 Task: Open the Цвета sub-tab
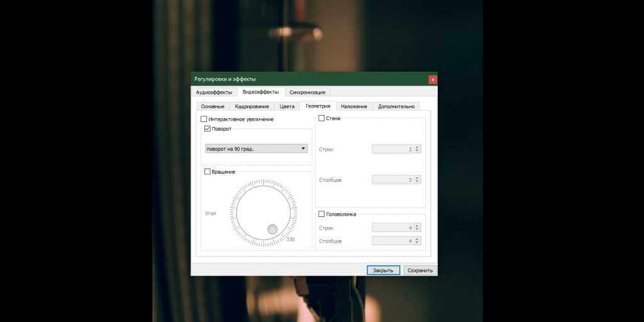pyautogui.click(x=287, y=106)
